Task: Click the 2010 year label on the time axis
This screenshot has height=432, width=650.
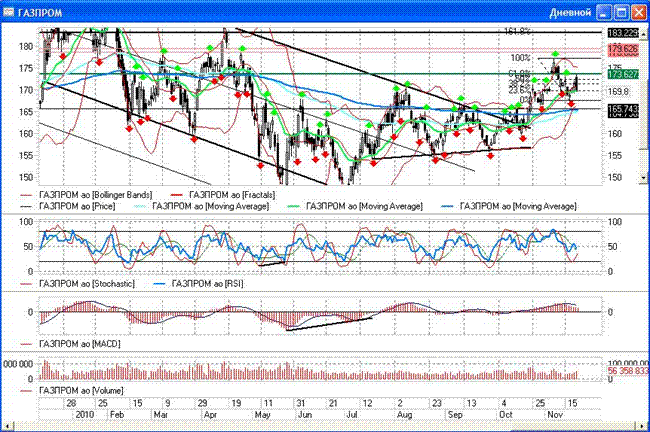Action: coord(85,415)
